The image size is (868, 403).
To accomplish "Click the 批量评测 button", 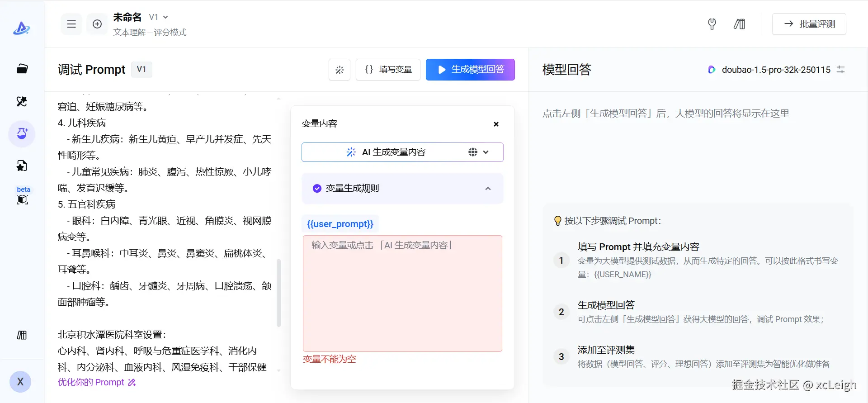I will click(809, 24).
